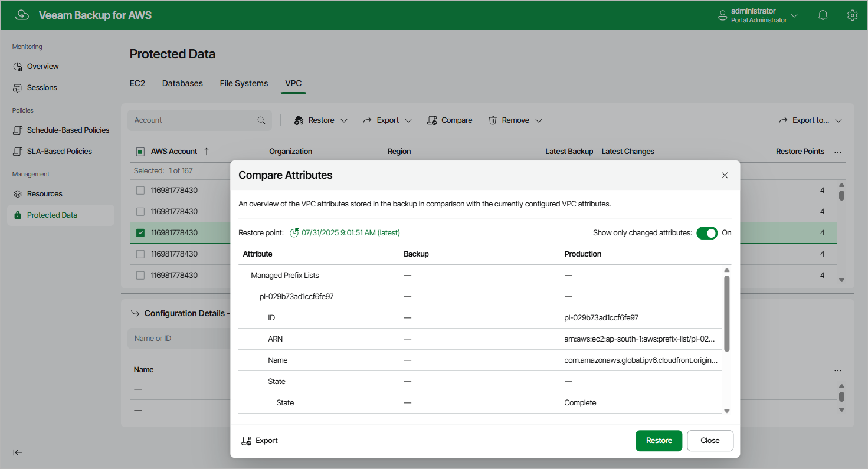Click the arn:aws:ec2:ap-south-1 production value
868x469 pixels.
pyautogui.click(x=640, y=339)
